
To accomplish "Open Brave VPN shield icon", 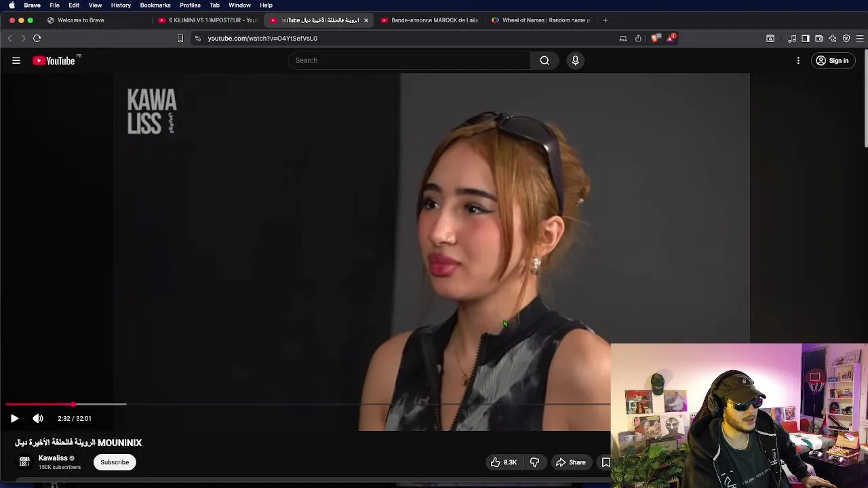I will click(846, 39).
